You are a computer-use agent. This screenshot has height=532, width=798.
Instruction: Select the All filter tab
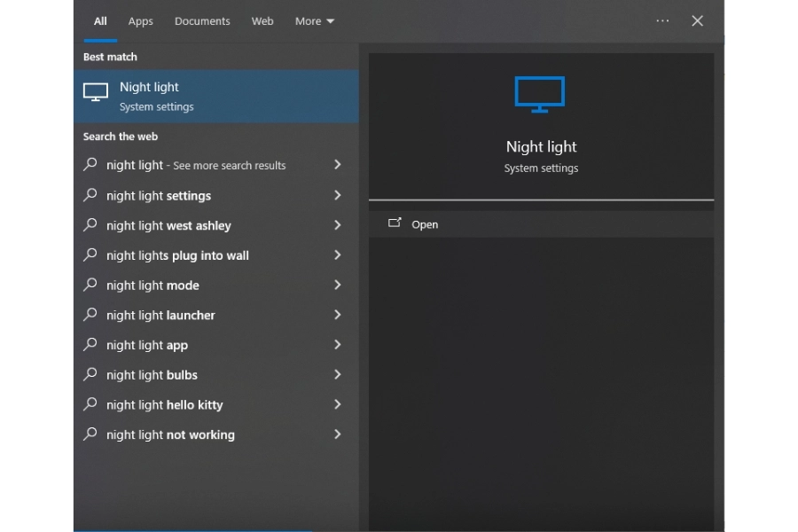coord(100,21)
